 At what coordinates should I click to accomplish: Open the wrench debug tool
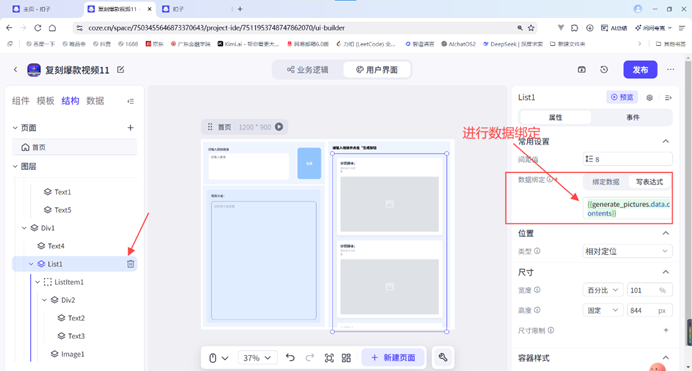[443, 357]
